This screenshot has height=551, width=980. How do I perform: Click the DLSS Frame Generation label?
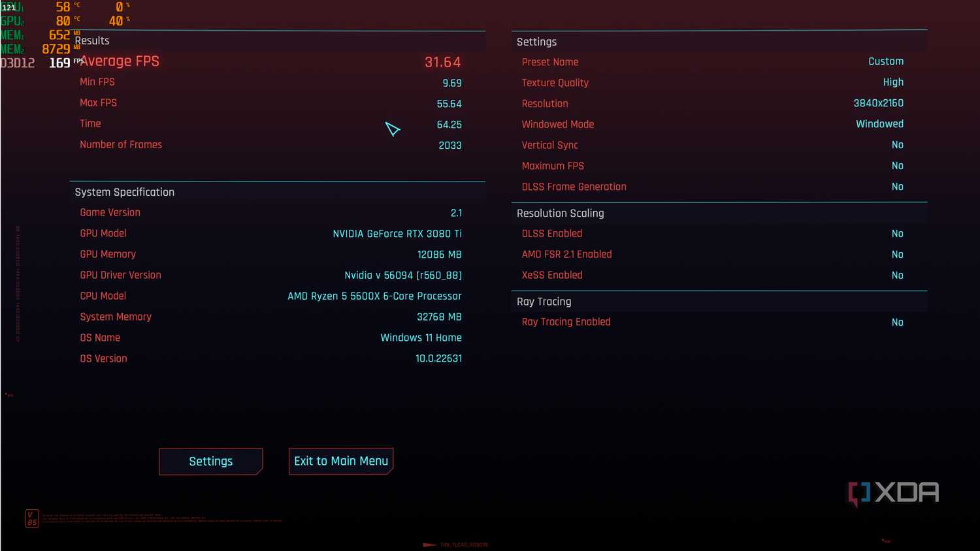[574, 187]
